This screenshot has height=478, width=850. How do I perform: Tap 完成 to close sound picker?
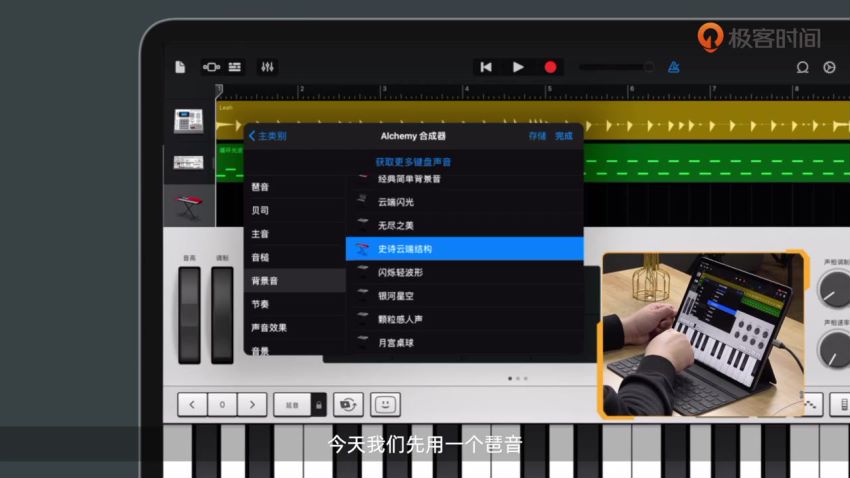tap(564, 136)
